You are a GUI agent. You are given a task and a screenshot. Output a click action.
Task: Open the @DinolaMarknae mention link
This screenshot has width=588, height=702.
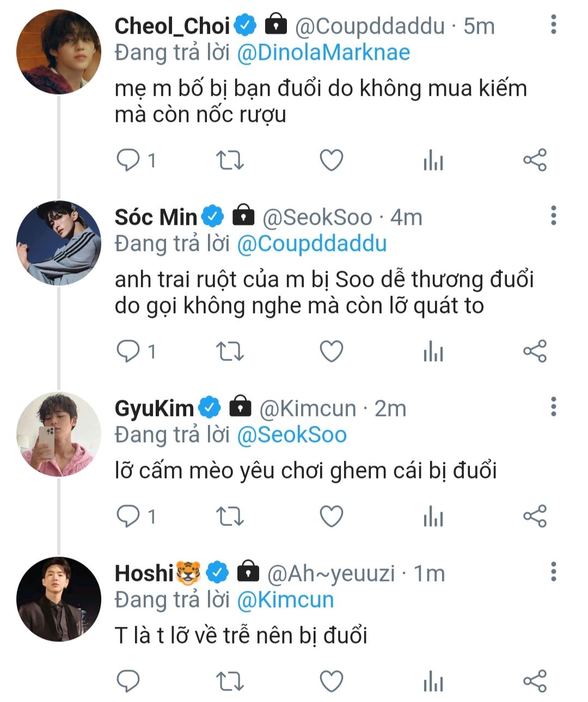pyautogui.click(x=323, y=53)
